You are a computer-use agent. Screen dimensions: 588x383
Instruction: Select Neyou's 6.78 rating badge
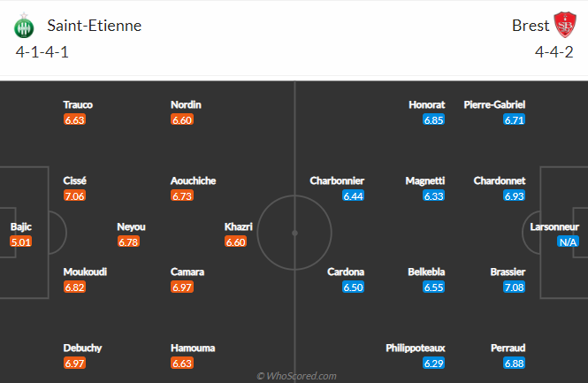[x=128, y=242]
